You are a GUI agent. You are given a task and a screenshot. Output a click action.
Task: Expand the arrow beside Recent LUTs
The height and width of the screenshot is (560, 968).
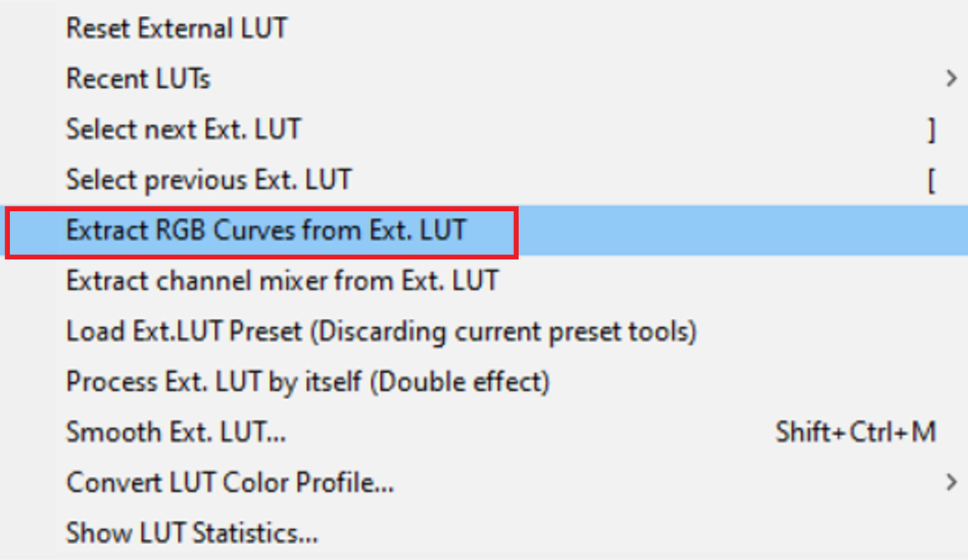click(x=951, y=78)
